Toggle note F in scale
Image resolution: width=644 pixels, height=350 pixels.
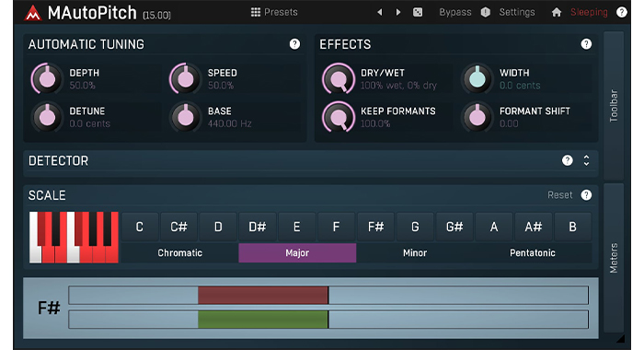click(x=336, y=227)
